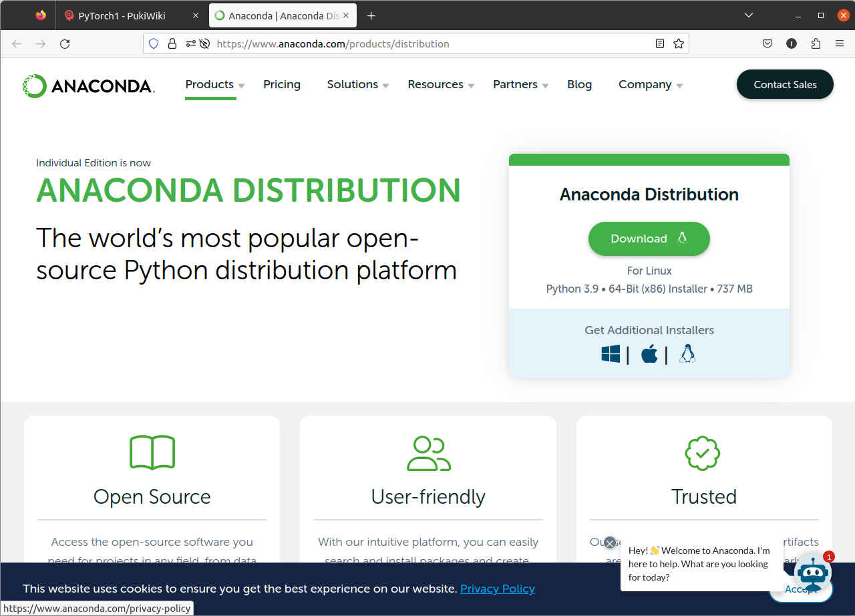Click the Open Source card heading
The image size is (855, 616).
pos(152,496)
